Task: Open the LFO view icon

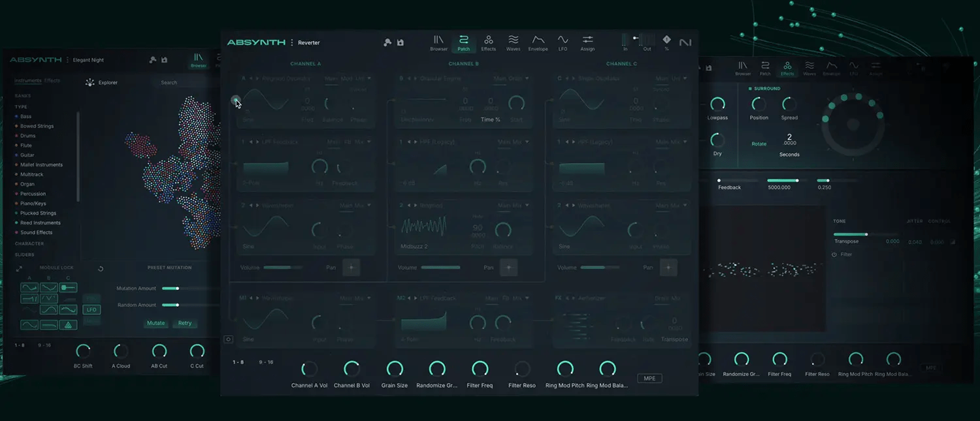Action: pyautogui.click(x=563, y=43)
